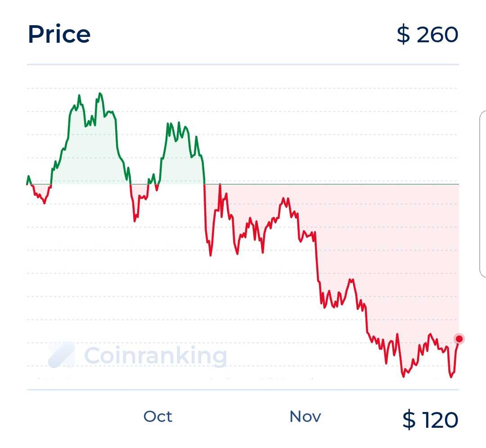Screen dimensions: 486x448
Task: Click the highest green peak on chart
Action: pos(100,94)
